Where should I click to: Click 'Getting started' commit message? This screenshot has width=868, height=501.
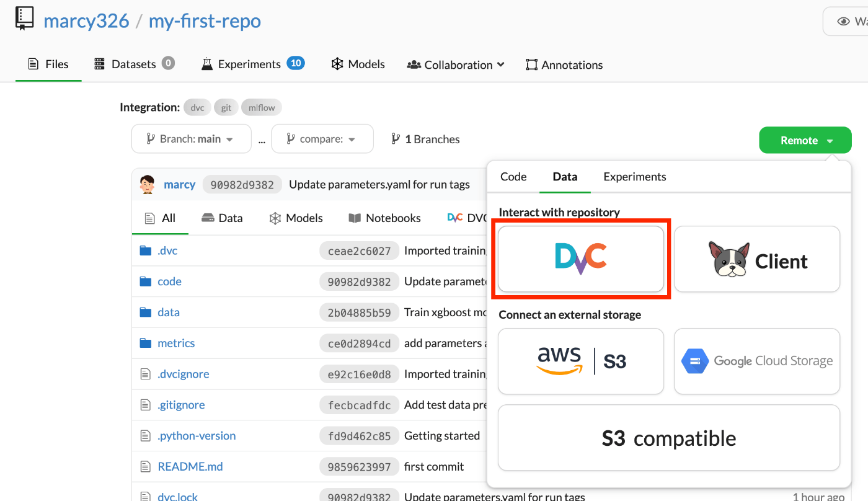(x=442, y=435)
